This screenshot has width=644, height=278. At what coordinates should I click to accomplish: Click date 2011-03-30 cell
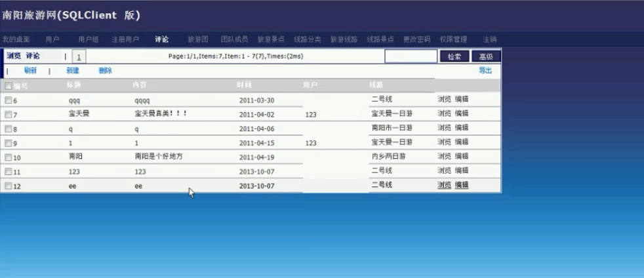tap(256, 100)
